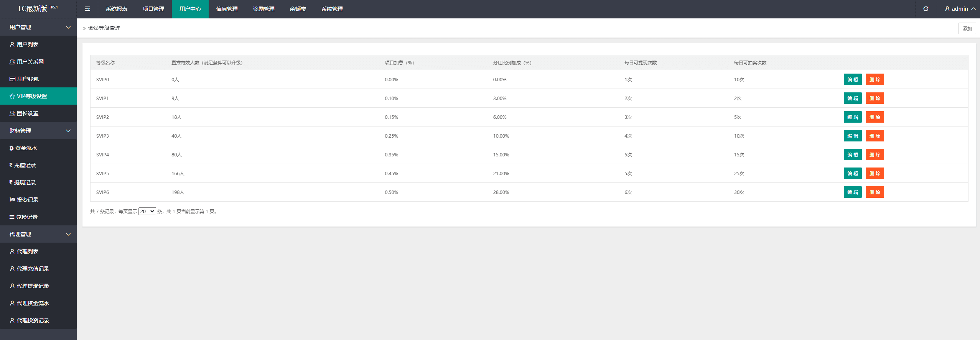
Task: Click the refresh icon in the top bar
Action: point(926,9)
